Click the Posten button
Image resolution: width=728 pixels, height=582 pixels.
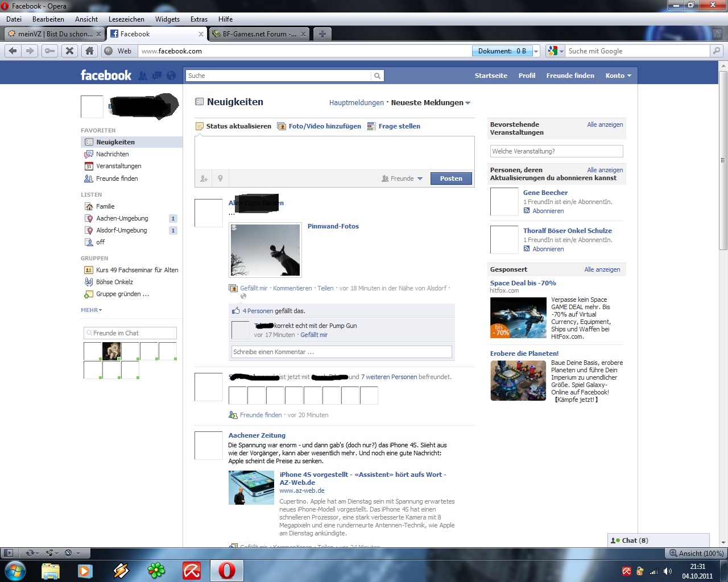click(451, 178)
